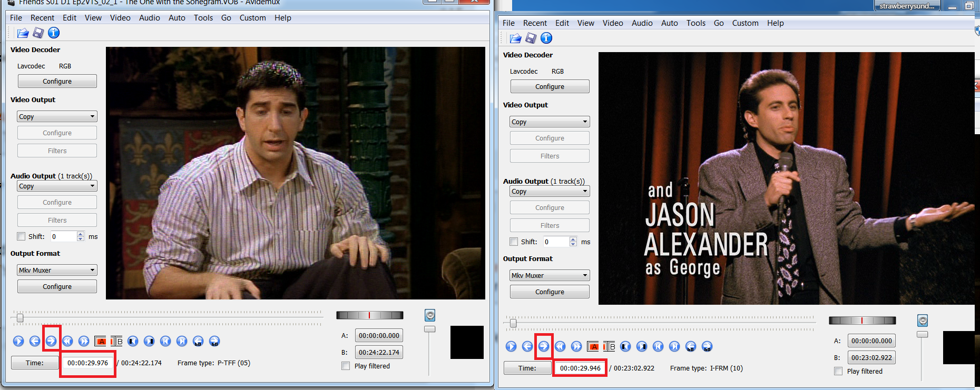Open Tools menu in left window
The image size is (980, 390).
[x=203, y=18]
